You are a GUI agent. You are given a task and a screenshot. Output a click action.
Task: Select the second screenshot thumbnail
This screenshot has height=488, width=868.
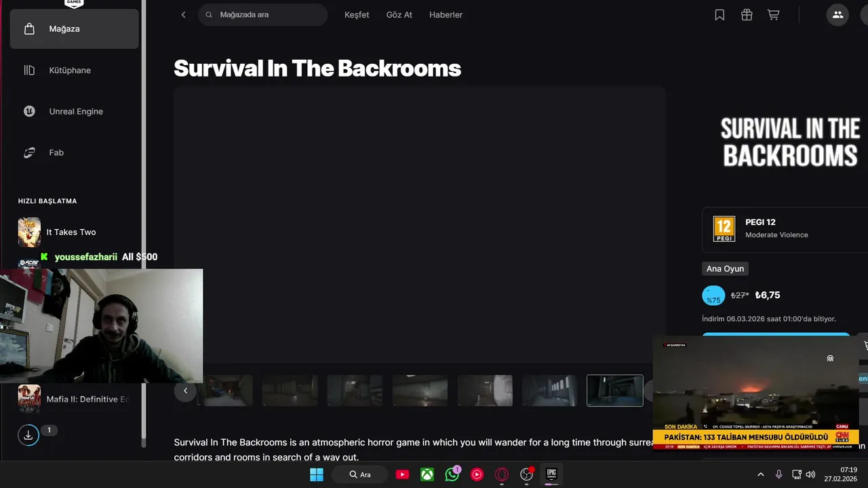(290, 391)
